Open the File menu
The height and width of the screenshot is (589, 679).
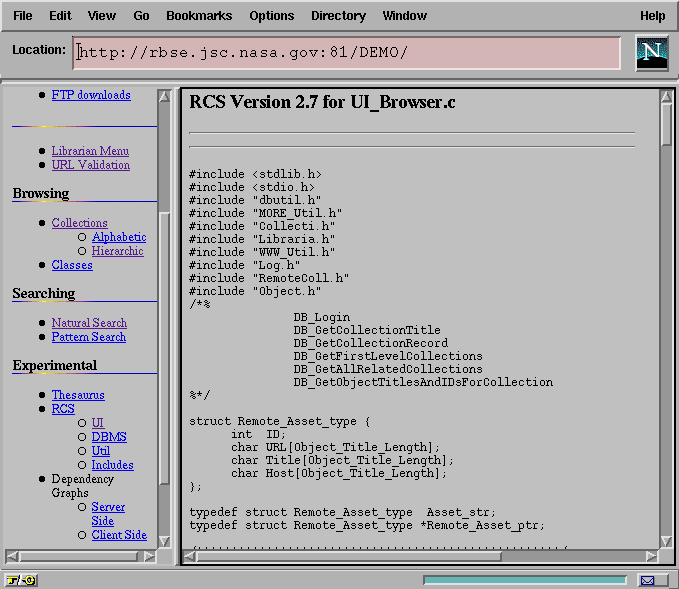(22, 16)
